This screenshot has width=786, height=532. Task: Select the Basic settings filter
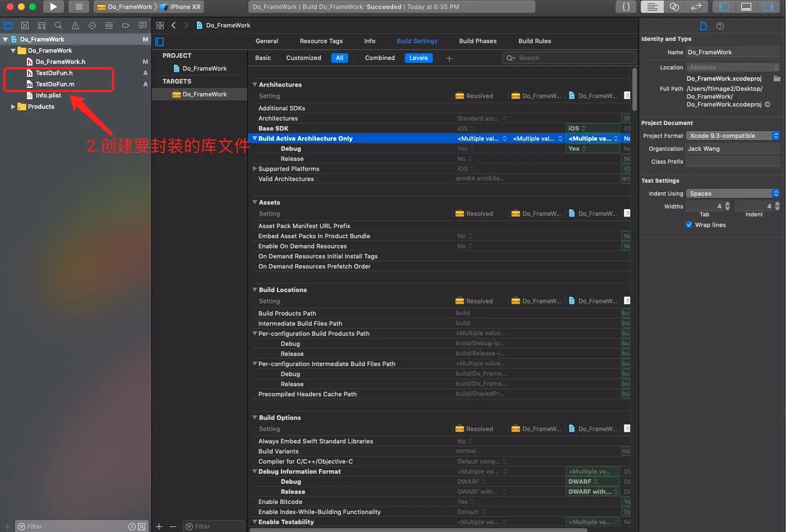263,58
